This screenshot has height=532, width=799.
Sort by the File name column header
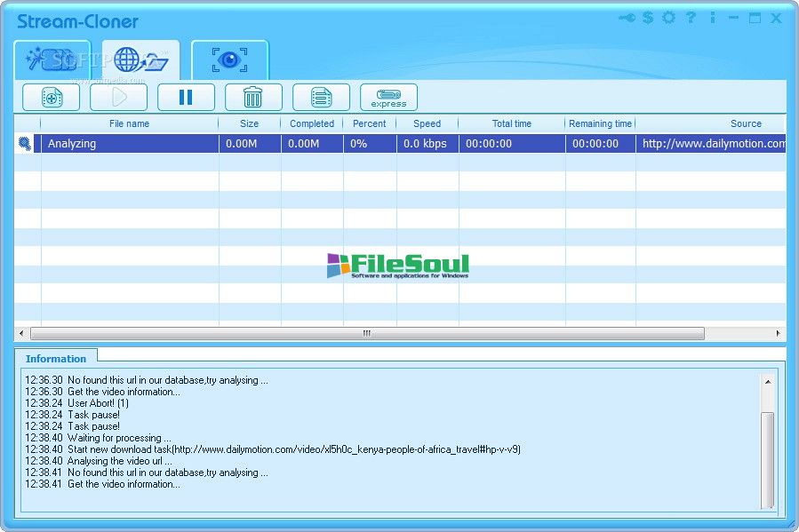[129, 123]
